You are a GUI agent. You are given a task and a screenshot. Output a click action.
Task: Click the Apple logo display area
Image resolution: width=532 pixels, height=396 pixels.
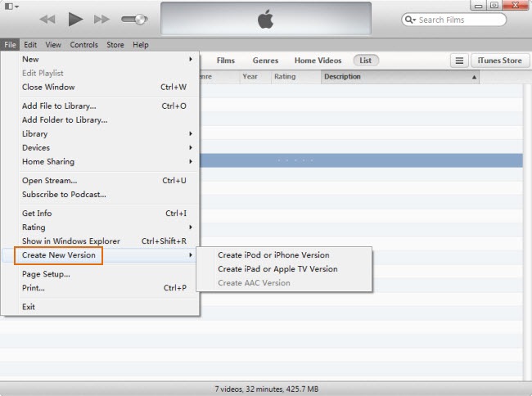coord(266,19)
